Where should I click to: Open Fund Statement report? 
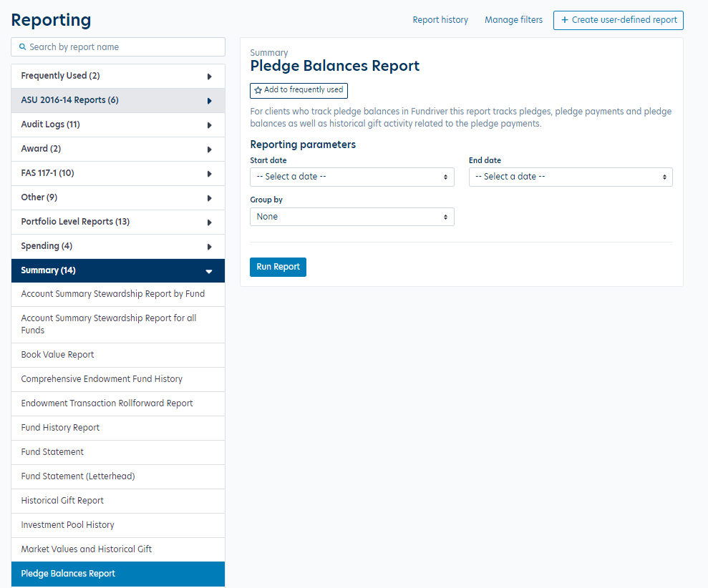pyautogui.click(x=118, y=453)
